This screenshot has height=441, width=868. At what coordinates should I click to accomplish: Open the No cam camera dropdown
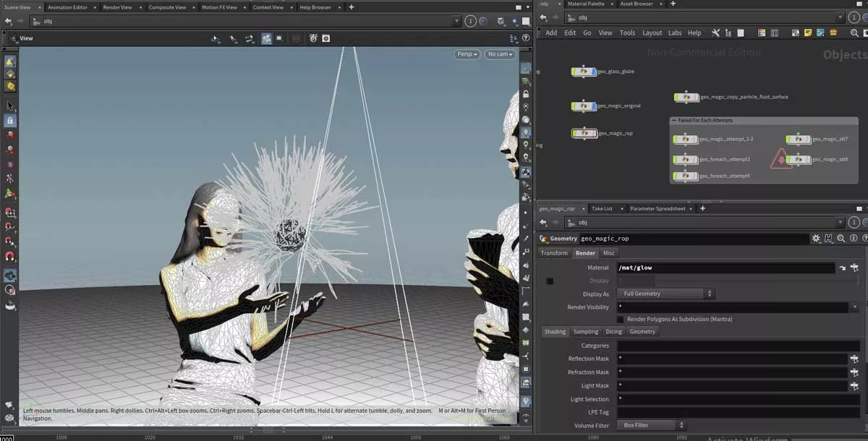click(x=500, y=54)
